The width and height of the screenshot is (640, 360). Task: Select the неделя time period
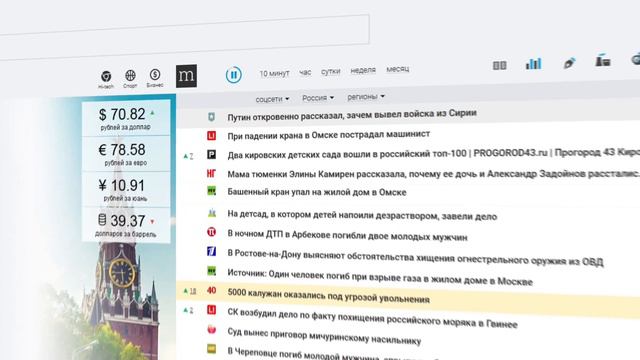[x=363, y=70]
